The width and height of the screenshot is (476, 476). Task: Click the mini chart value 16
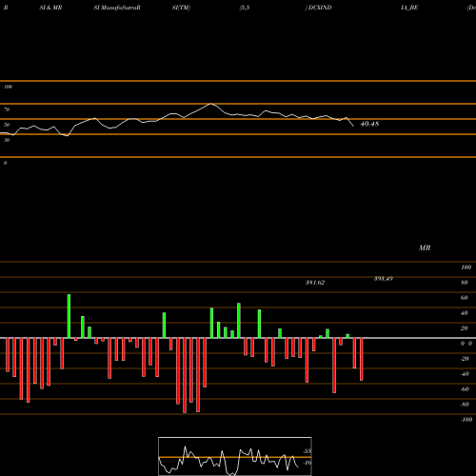pyautogui.click(x=307, y=463)
